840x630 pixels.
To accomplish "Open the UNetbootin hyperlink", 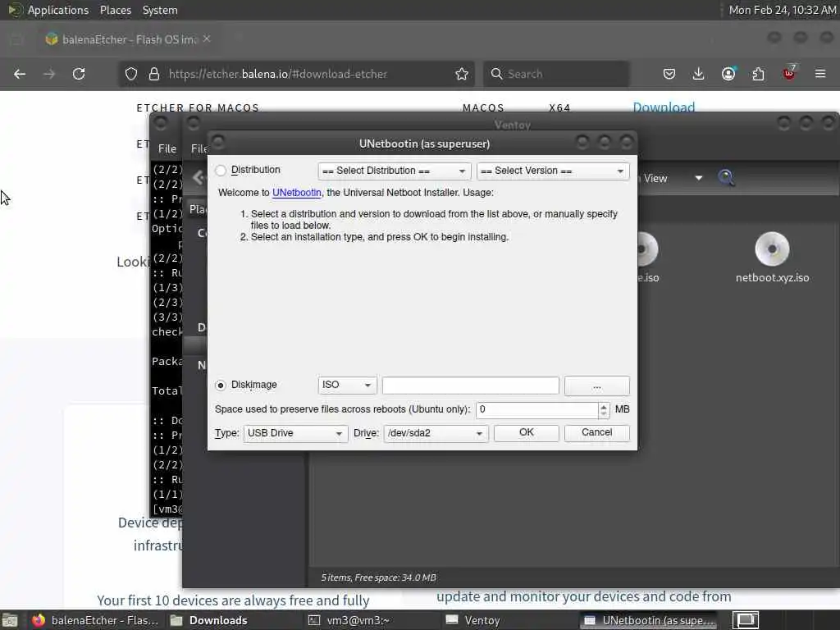I will pos(297,193).
